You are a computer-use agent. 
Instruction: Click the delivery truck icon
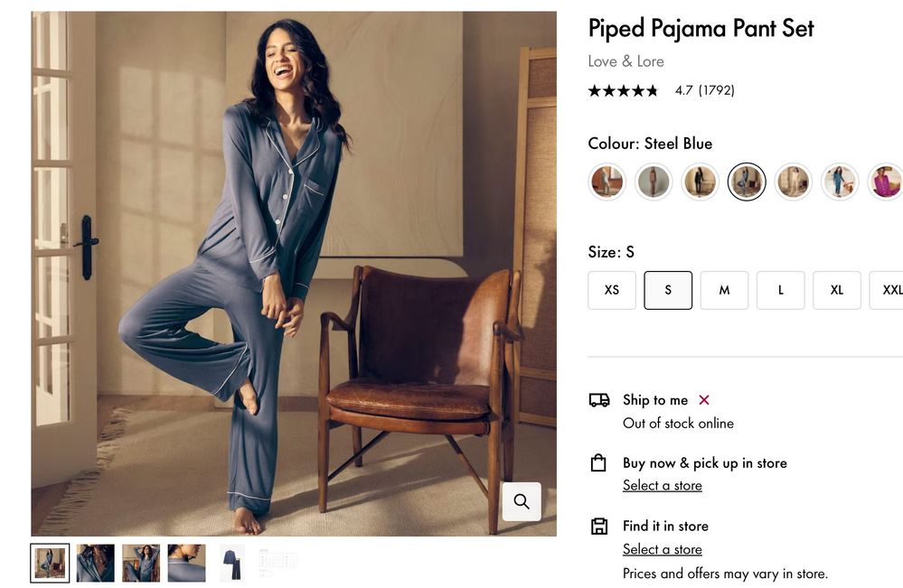click(598, 400)
